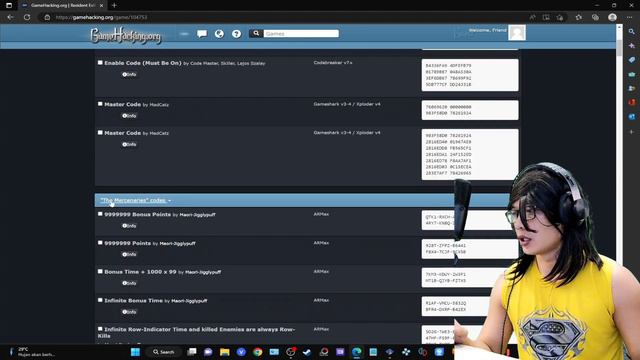640x360 pixels.
Task: Open the GameHacking.org logo homepage
Action: click(126, 36)
